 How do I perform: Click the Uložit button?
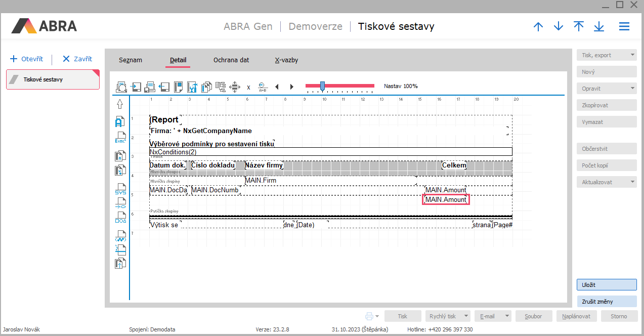pyautogui.click(x=607, y=285)
